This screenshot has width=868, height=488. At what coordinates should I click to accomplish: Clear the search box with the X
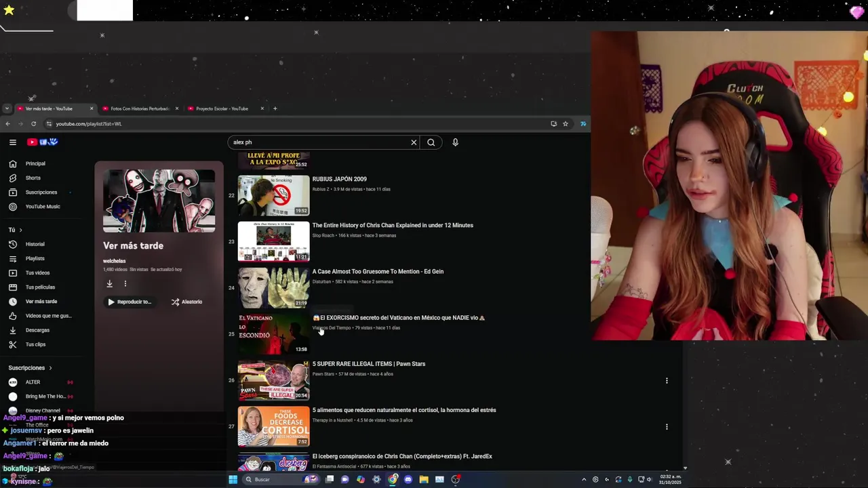[x=414, y=142]
